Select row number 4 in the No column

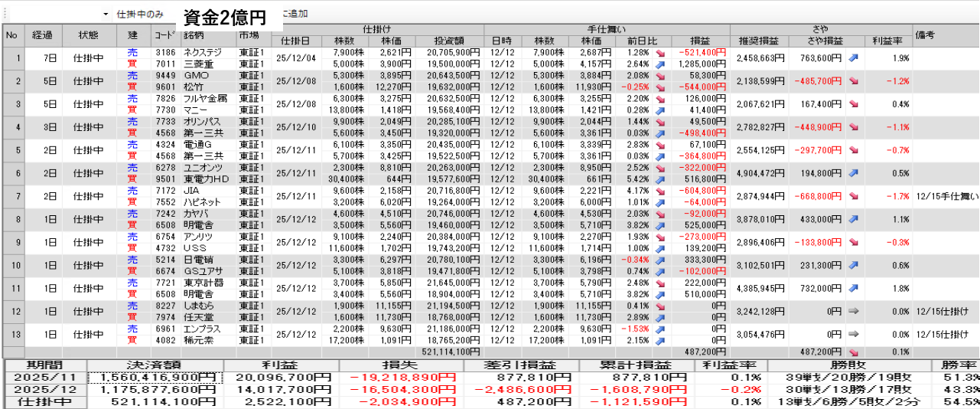[x=12, y=127]
